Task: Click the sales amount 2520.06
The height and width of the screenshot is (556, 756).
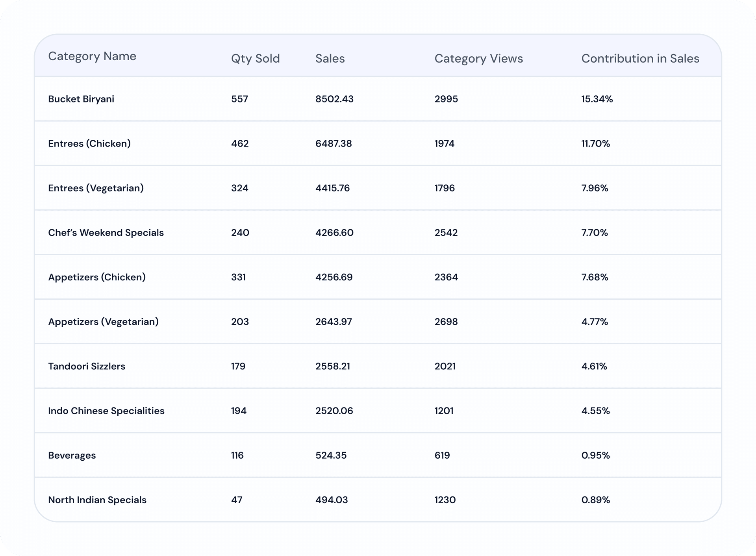Action: [x=334, y=411]
